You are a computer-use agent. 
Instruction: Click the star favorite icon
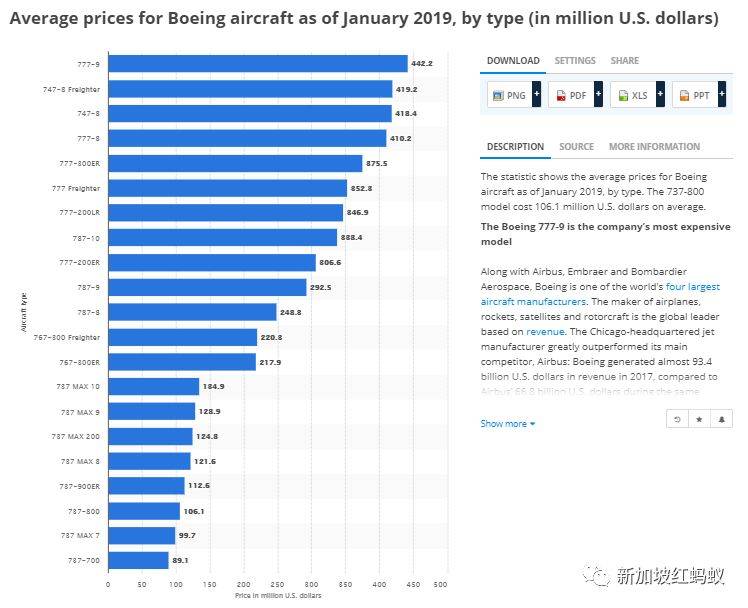coord(699,418)
